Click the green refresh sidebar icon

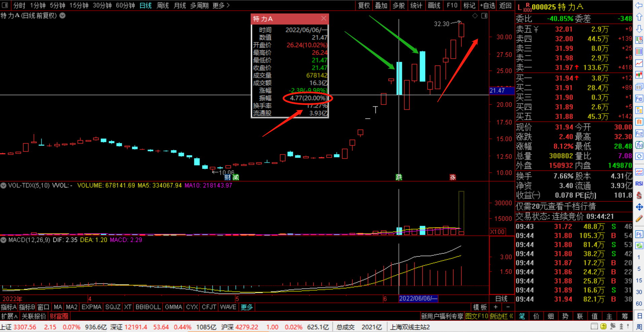coord(639,246)
